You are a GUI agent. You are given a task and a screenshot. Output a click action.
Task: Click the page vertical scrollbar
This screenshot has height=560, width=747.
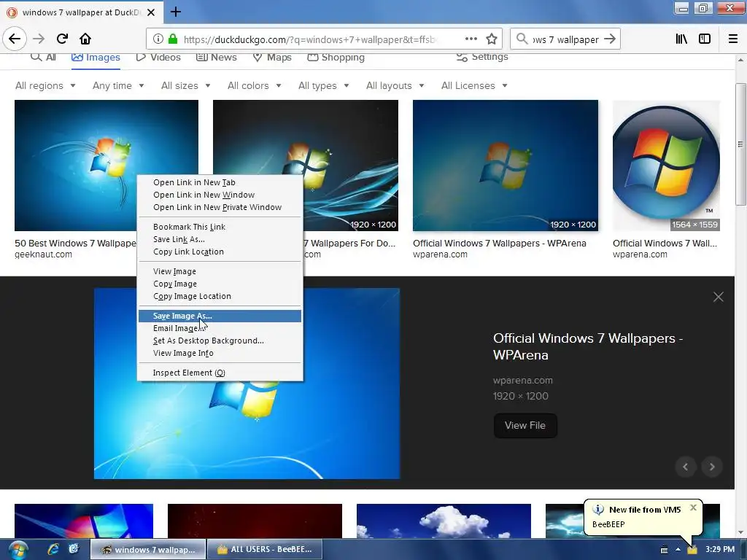[740, 144]
